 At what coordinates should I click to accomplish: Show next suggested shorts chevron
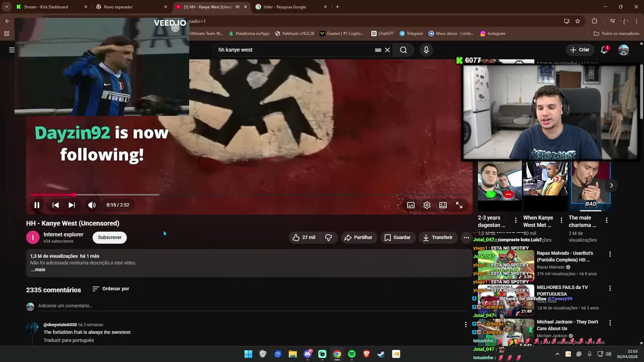click(611, 186)
